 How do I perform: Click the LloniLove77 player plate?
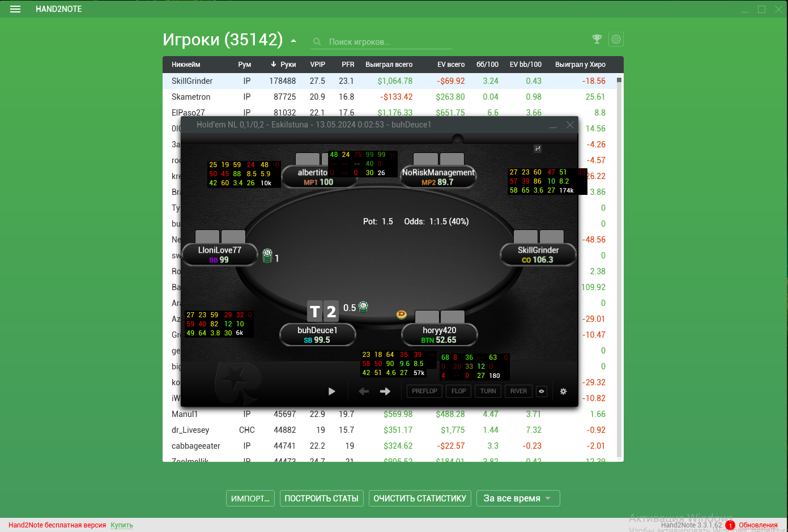click(x=220, y=254)
